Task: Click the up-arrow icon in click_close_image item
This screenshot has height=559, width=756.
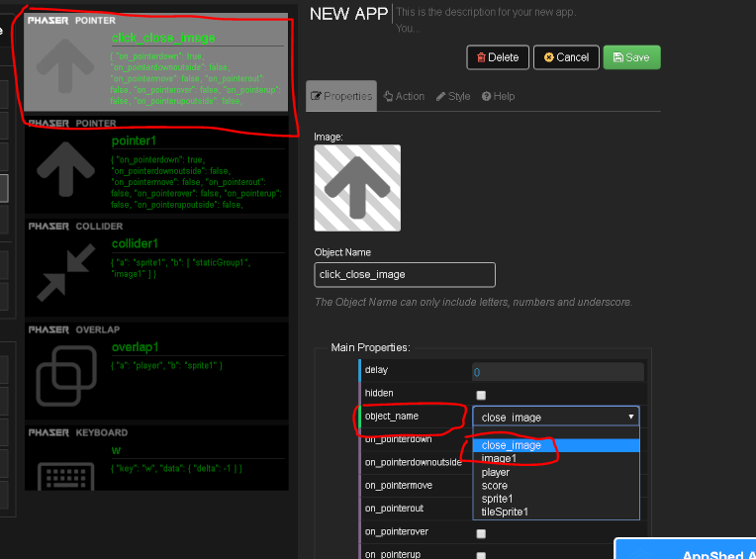Action: click(65, 66)
